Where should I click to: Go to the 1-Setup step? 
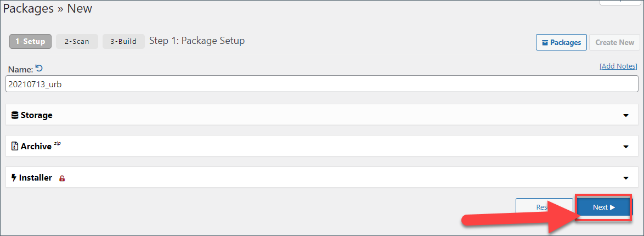point(31,42)
